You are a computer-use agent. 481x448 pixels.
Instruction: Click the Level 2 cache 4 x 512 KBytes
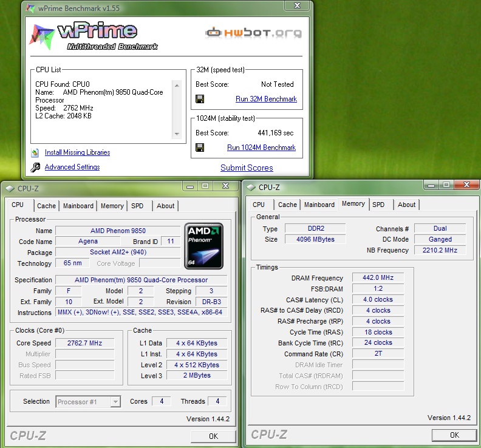point(197,365)
